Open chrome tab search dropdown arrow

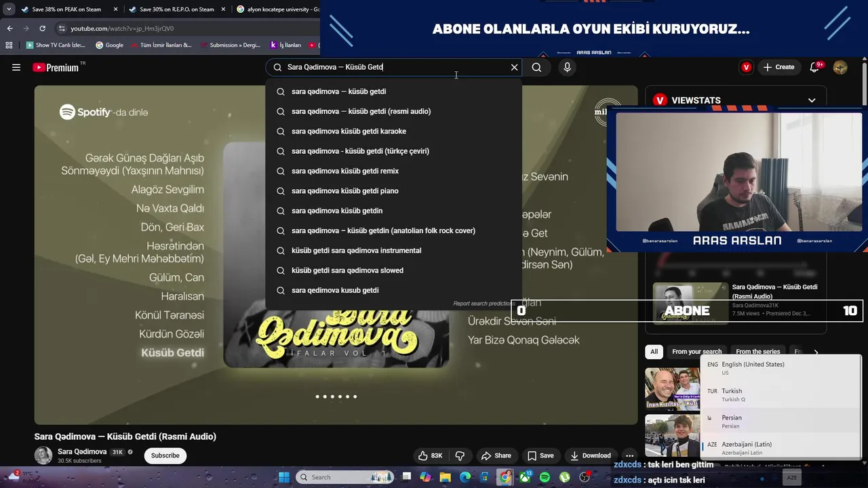coord(9,9)
